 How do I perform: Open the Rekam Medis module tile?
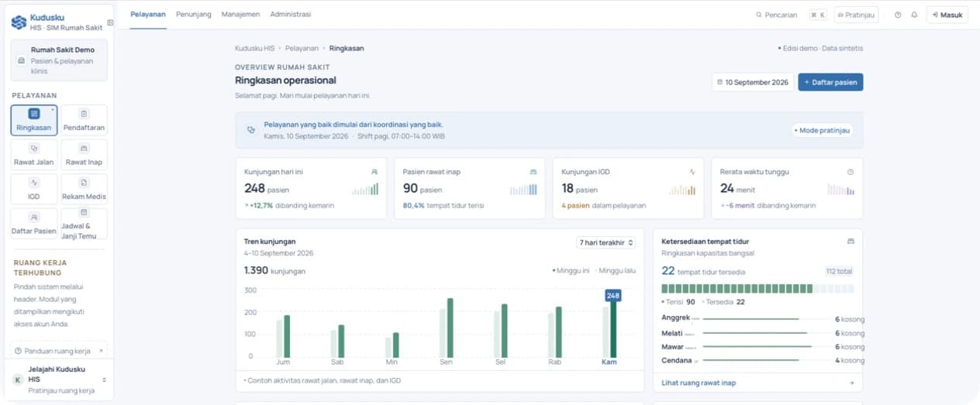pyautogui.click(x=85, y=189)
